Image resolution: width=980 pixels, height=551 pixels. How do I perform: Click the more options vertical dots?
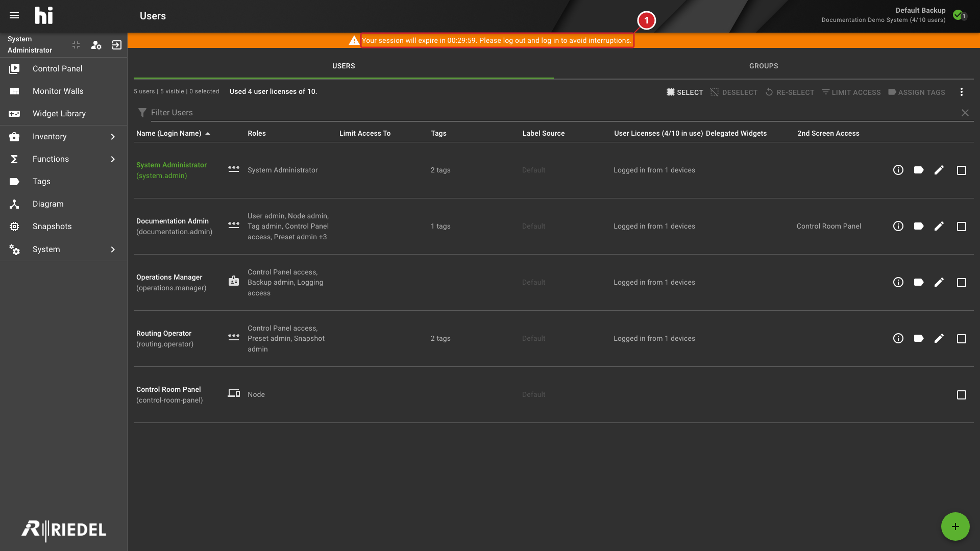pos(962,92)
